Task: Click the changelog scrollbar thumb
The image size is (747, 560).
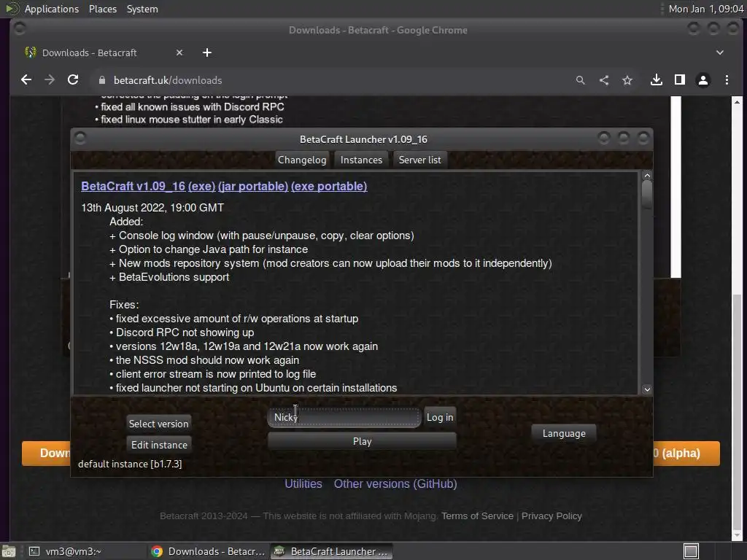Action: 647,194
